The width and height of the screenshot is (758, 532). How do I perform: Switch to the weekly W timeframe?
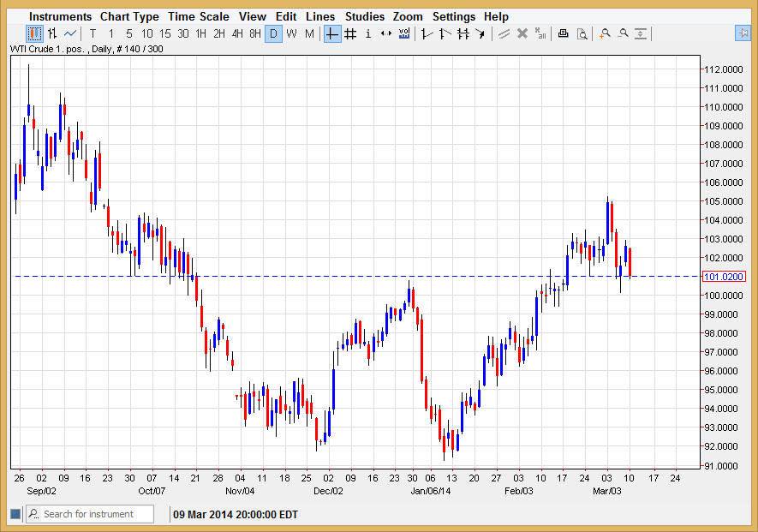pos(291,33)
